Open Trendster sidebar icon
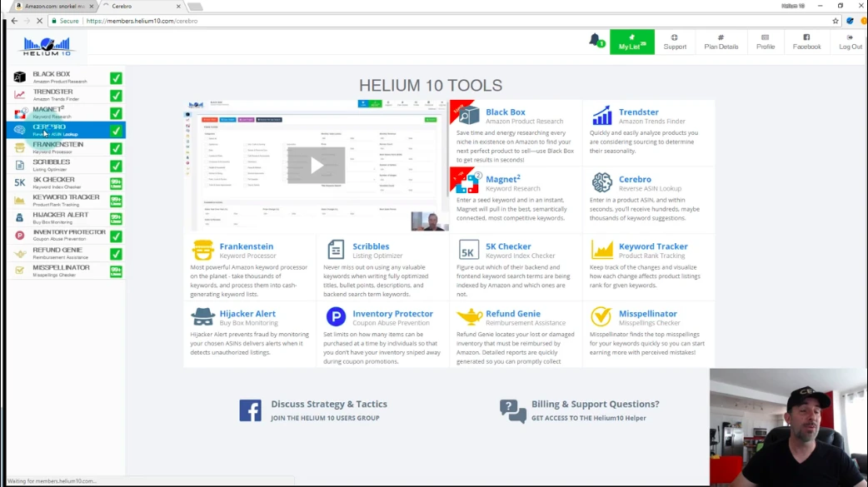 click(19, 95)
